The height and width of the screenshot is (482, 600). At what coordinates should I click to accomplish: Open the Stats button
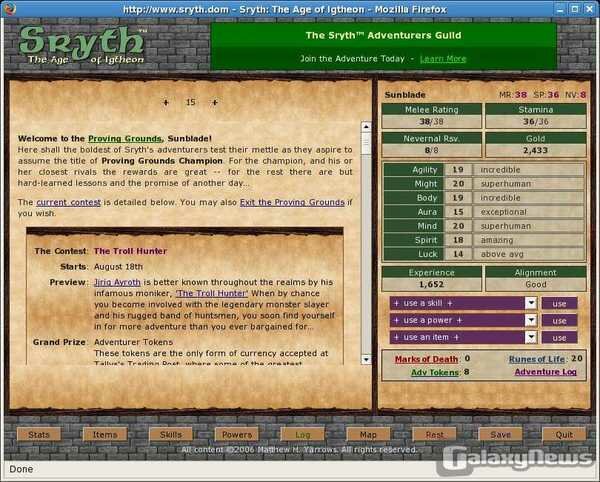coord(39,435)
